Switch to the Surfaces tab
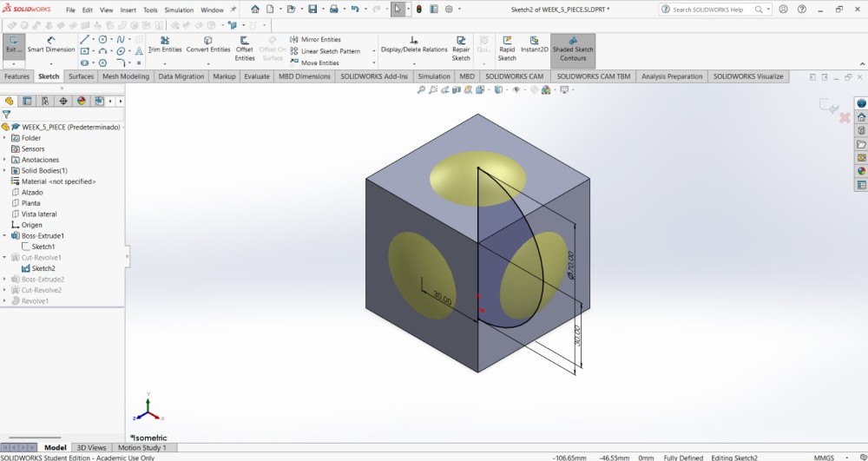 click(x=81, y=76)
